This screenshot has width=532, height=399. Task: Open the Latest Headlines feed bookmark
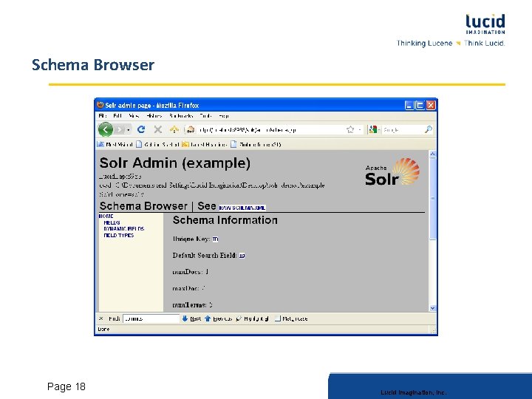[204, 144]
